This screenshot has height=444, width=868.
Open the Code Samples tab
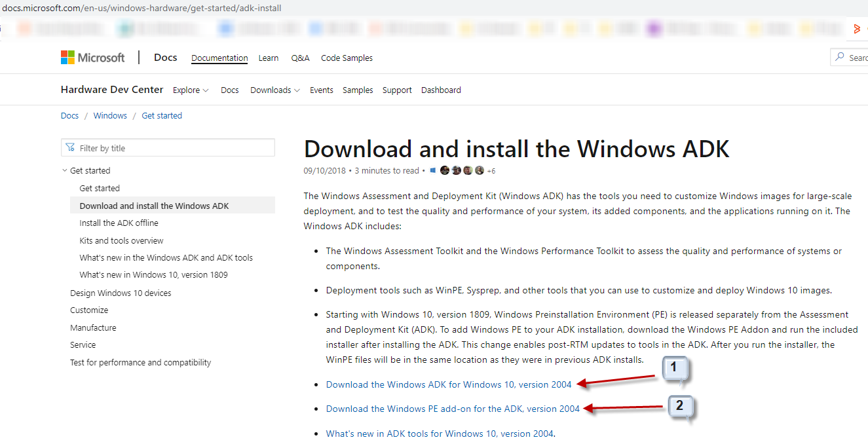click(x=347, y=58)
